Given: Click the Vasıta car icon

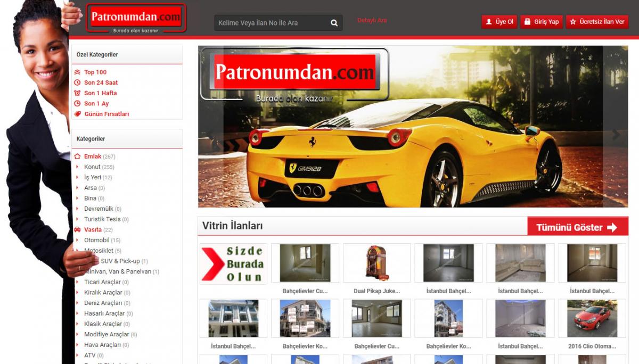Looking at the screenshot, I should coord(77,230).
